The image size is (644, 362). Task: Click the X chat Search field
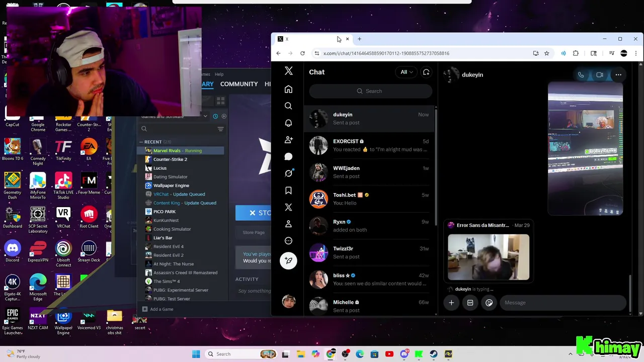(x=370, y=91)
